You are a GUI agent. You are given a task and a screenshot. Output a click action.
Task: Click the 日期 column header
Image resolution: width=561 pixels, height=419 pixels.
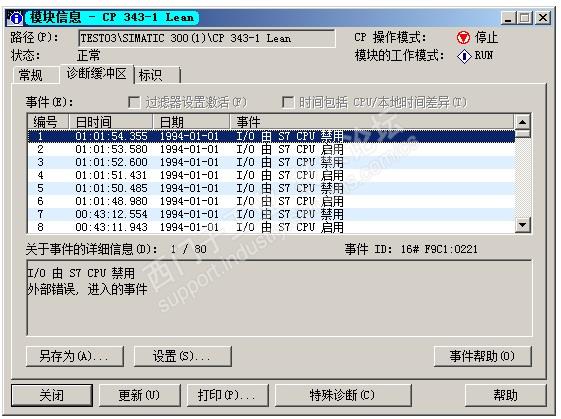[x=191, y=122]
